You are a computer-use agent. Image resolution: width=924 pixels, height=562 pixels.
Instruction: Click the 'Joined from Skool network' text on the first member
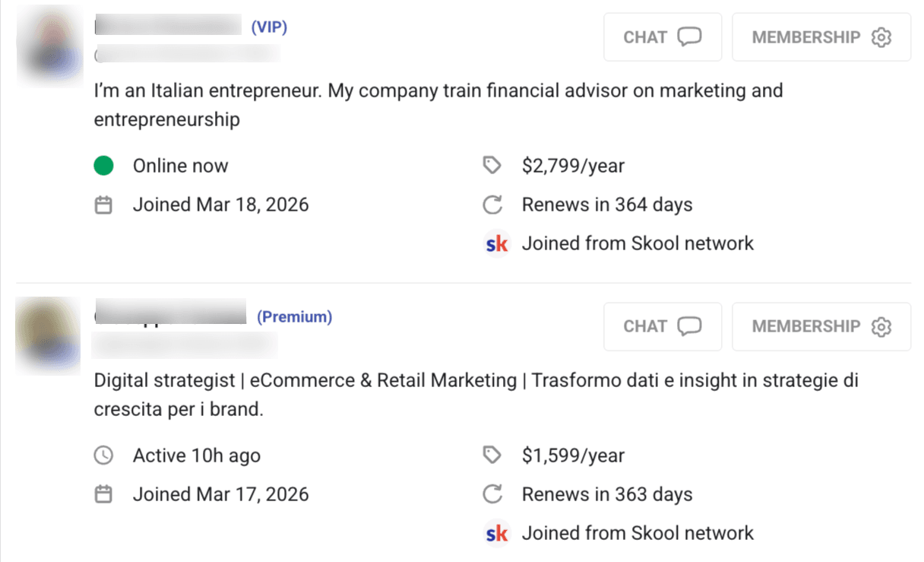pyautogui.click(x=637, y=243)
